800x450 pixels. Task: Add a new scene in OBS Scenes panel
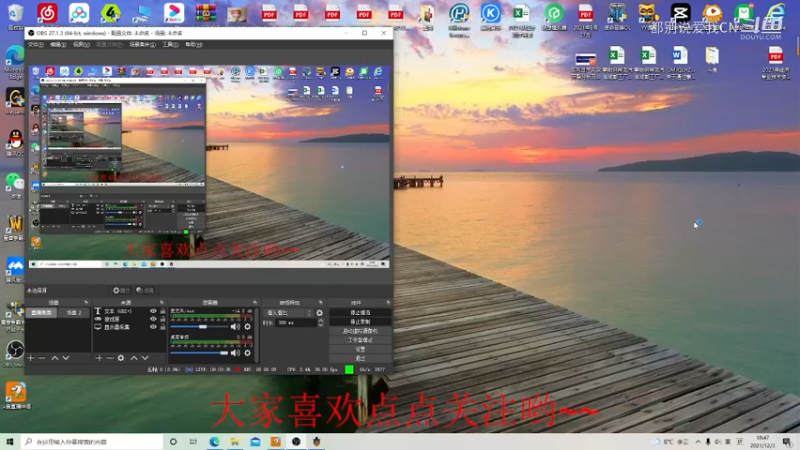coord(31,358)
